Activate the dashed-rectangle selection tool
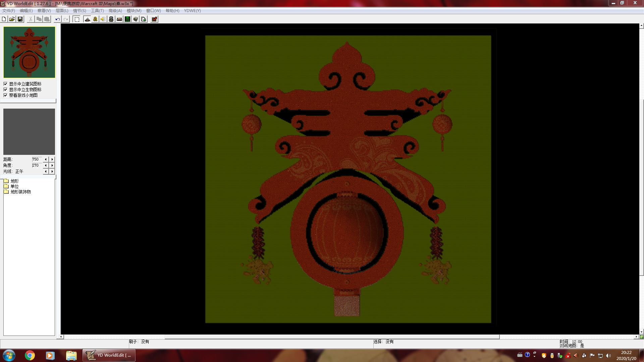Screen dimensions: 644x362 (x=77, y=19)
